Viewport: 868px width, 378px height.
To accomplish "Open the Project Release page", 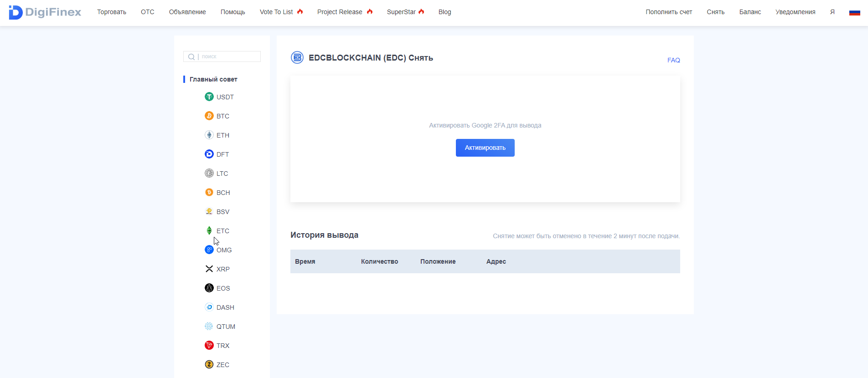I will click(x=340, y=12).
